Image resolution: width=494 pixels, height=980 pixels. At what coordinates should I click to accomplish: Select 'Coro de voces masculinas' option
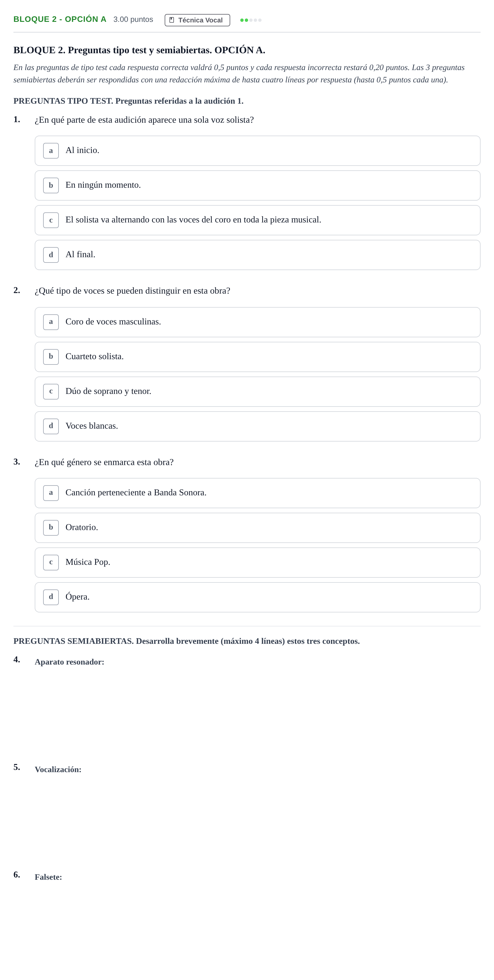click(257, 322)
